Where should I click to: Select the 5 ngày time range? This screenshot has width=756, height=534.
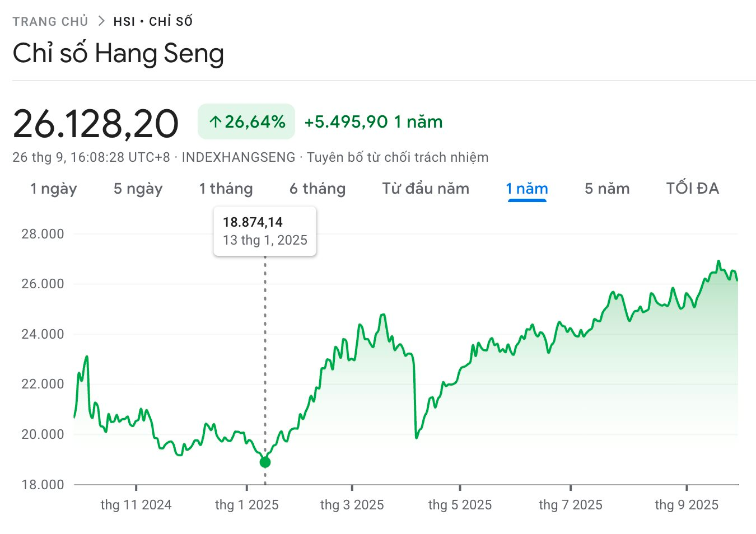(x=138, y=189)
